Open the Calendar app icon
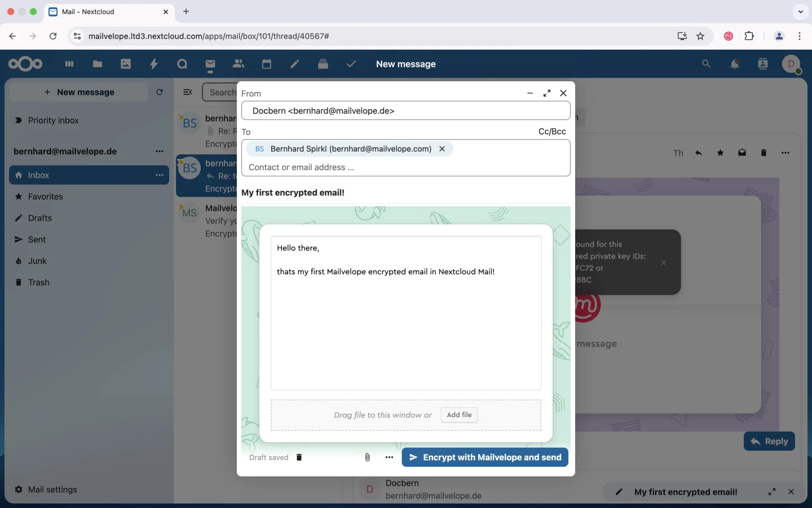This screenshot has height=508, width=812. tap(267, 64)
